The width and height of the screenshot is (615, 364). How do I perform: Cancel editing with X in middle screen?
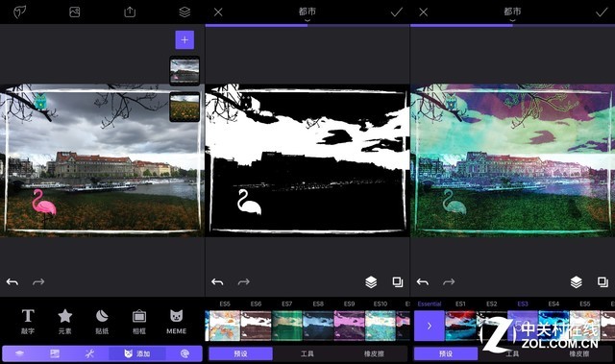[218, 12]
